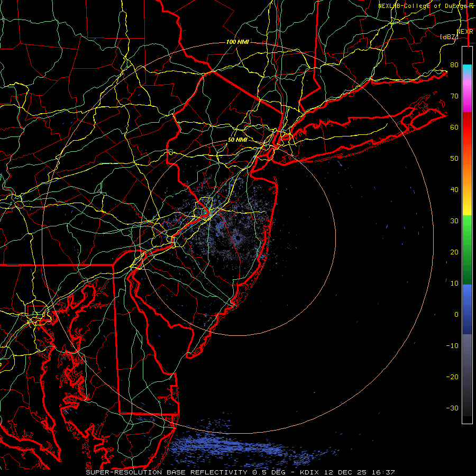The width and height of the screenshot is (476, 476).
Task: Click the "NEXR" label above the color scale
Action: [465, 31]
